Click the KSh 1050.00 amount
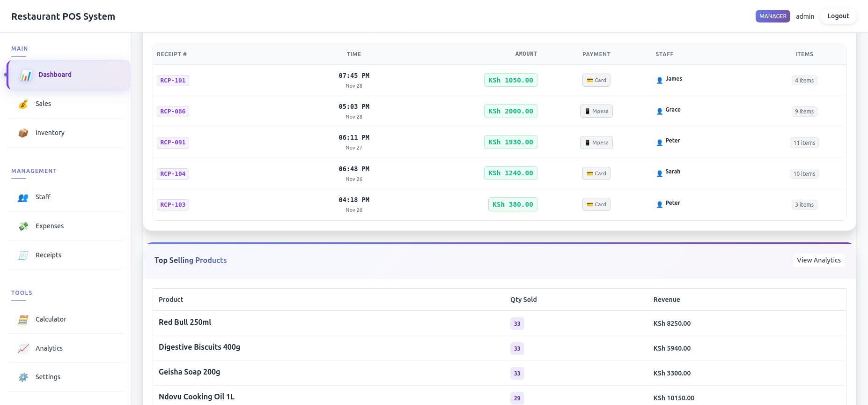 pos(511,80)
